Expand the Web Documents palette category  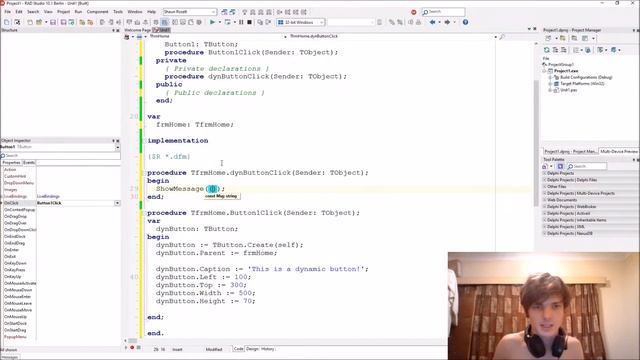[544, 200]
